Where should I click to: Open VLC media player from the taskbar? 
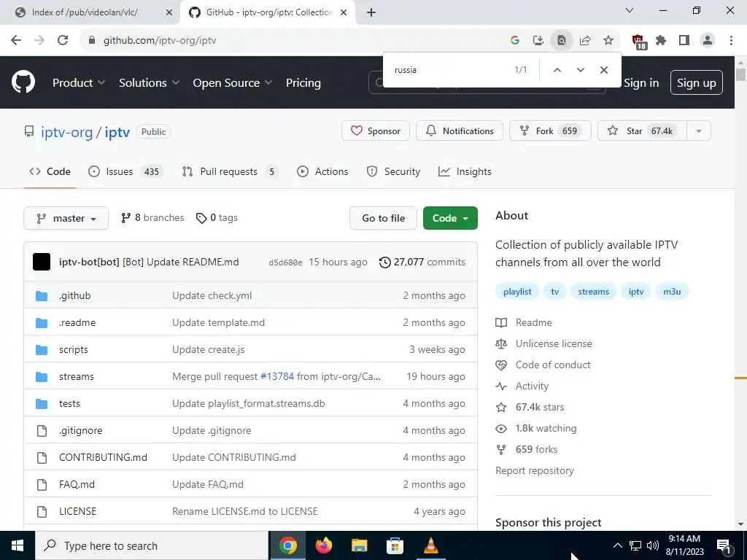click(430, 545)
